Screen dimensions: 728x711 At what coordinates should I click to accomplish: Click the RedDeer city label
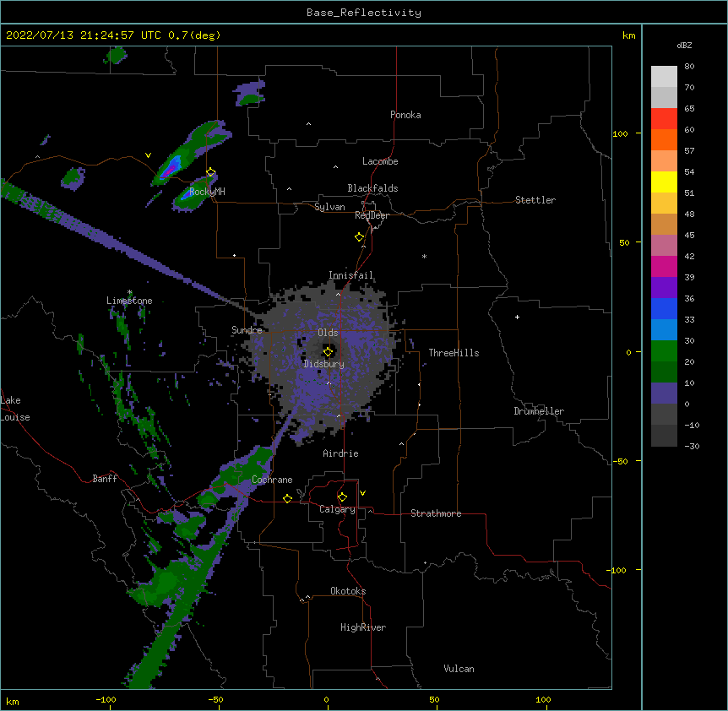click(x=372, y=215)
